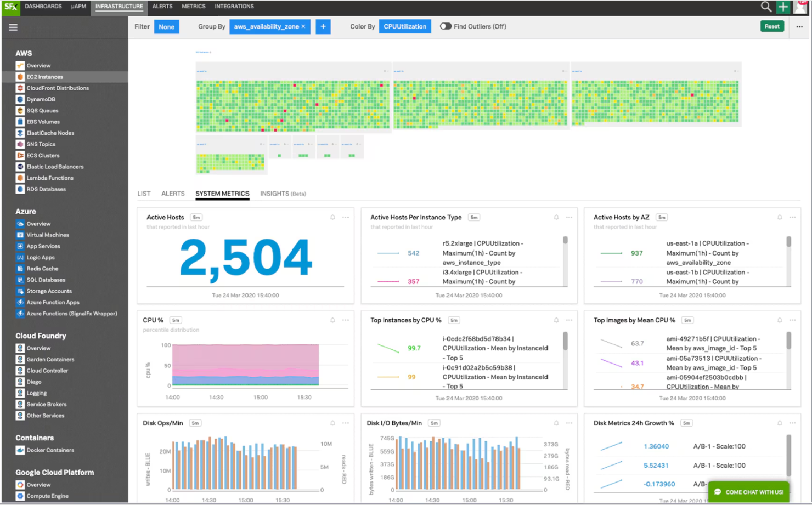This screenshot has width=812, height=505.
Task: Open the Metrics top navigation item
Action: (x=194, y=7)
